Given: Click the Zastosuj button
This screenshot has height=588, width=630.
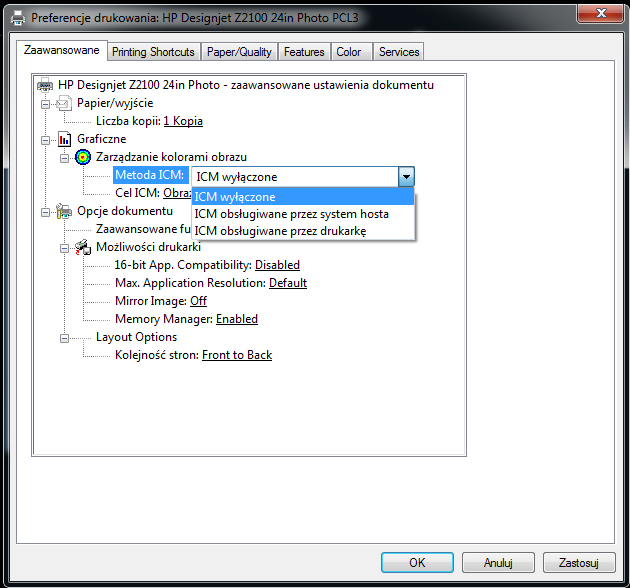Looking at the screenshot, I should tap(579, 562).
